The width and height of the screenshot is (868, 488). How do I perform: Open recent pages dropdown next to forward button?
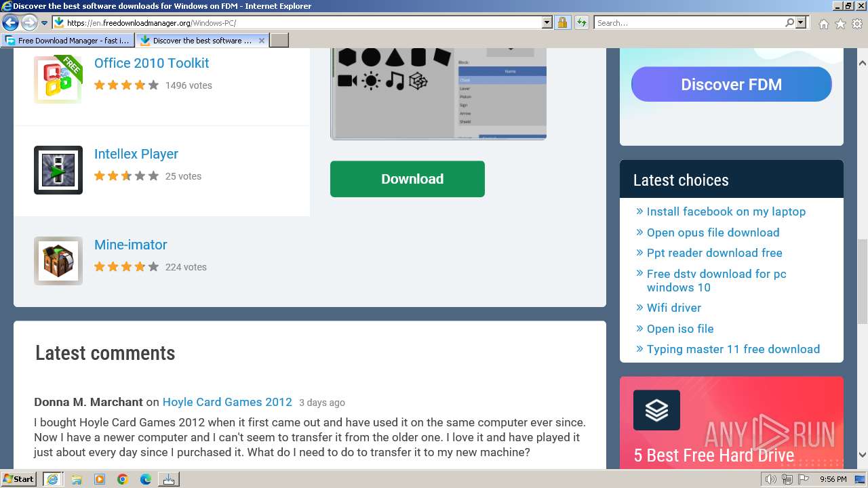click(x=44, y=23)
